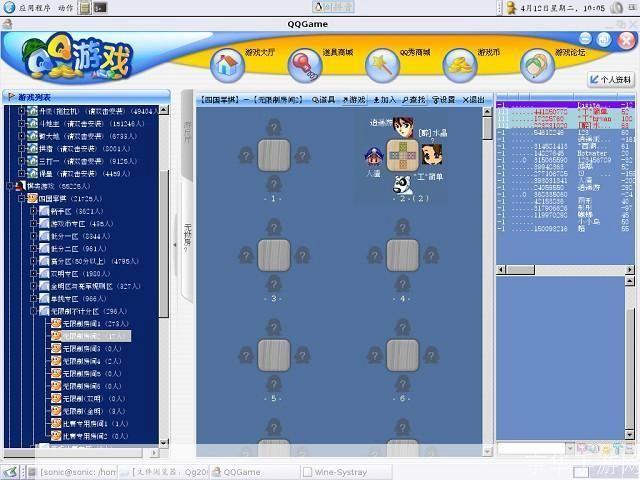Expand the 高分区(50分以上) tree node
The height and width of the screenshot is (480, 640).
(34, 261)
